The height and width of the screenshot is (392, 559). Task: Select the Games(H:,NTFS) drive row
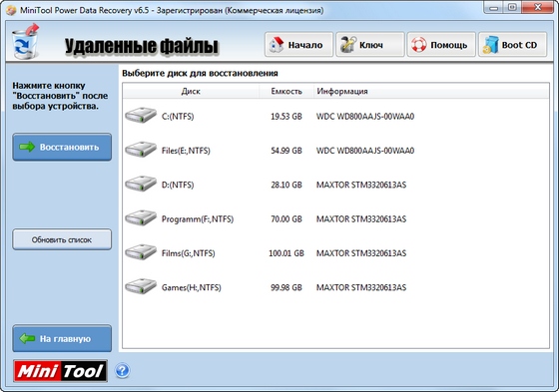tap(335, 287)
